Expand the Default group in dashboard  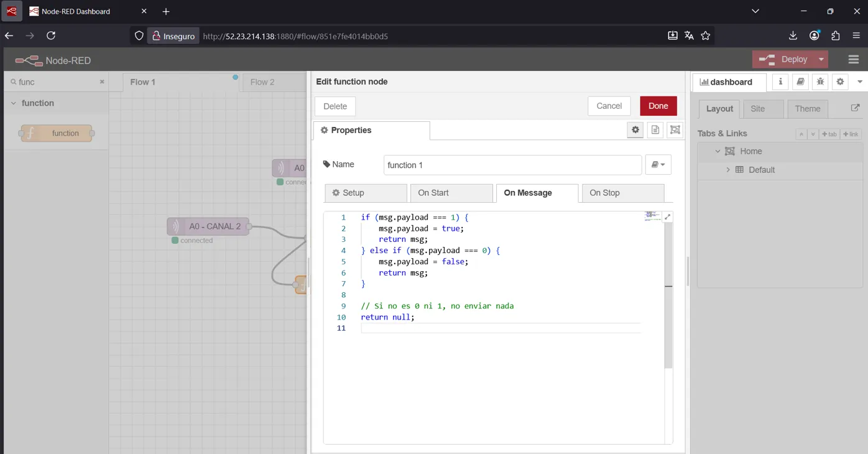pos(728,170)
